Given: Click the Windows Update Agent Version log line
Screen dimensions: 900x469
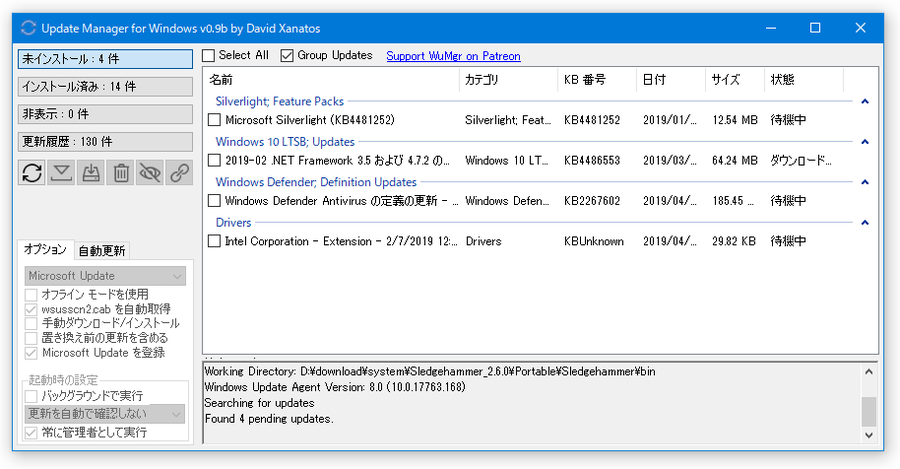Looking at the screenshot, I should (335, 387).
